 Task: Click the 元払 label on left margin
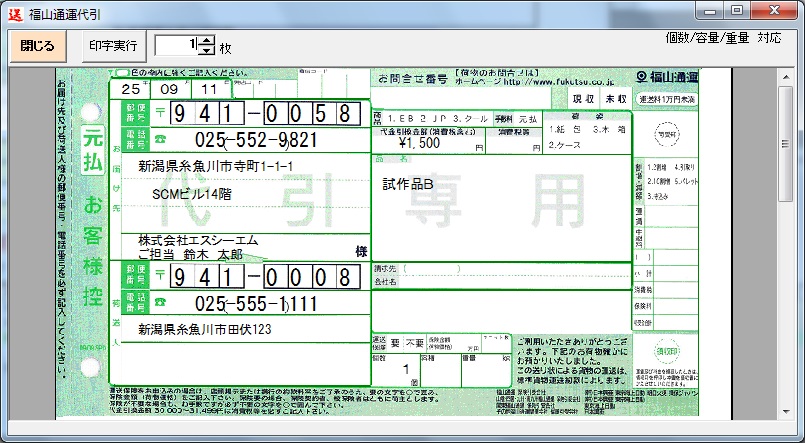[93, 150]
